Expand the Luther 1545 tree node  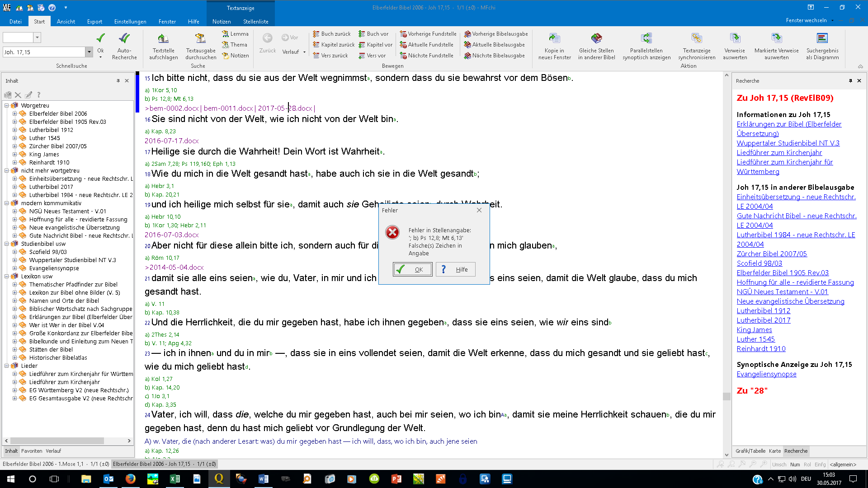click(14, 138)
